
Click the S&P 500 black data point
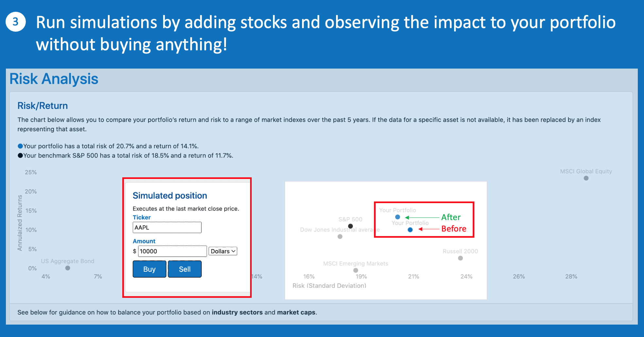pos(350,226)
